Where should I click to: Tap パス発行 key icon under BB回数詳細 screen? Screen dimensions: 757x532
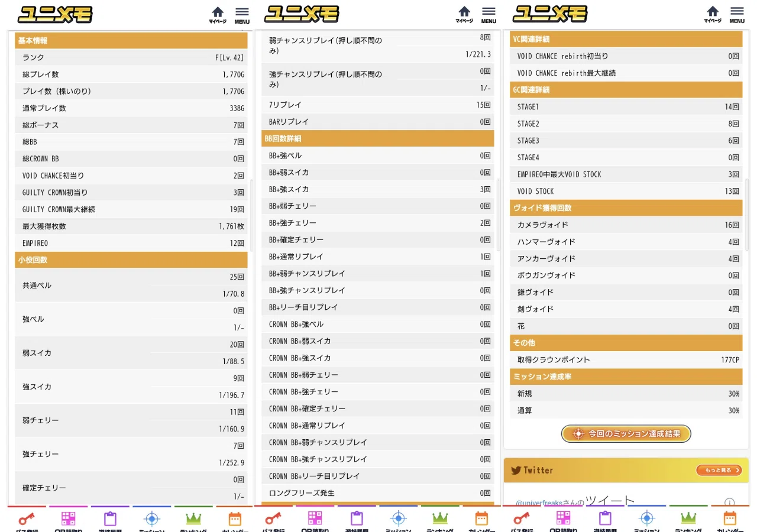click(x=273, y=520)
